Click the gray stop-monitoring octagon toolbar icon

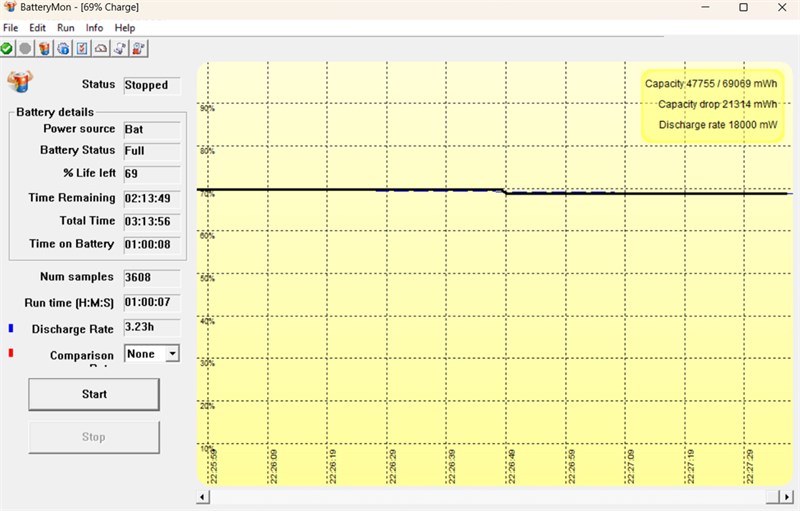pos(25,48)
